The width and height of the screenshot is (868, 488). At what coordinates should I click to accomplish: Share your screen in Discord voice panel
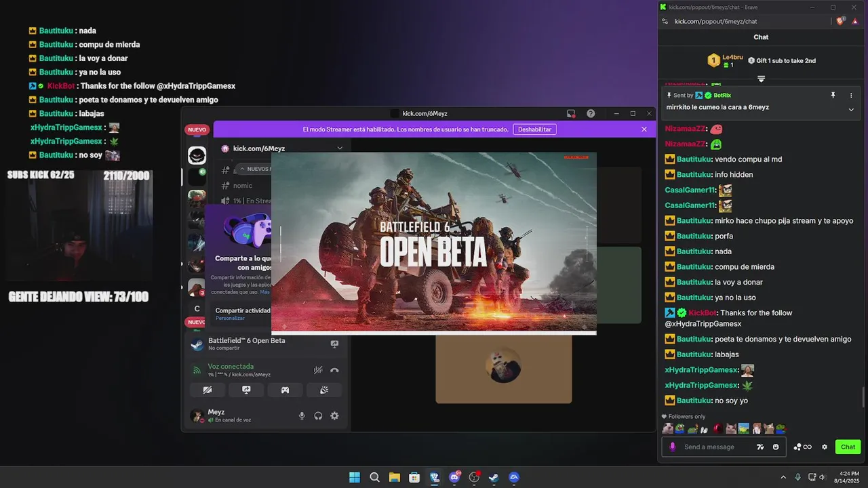coord(246,390)
